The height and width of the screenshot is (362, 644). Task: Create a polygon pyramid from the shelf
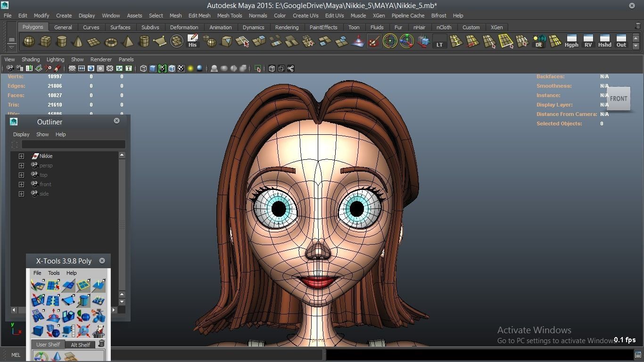[x=127, y=41]
